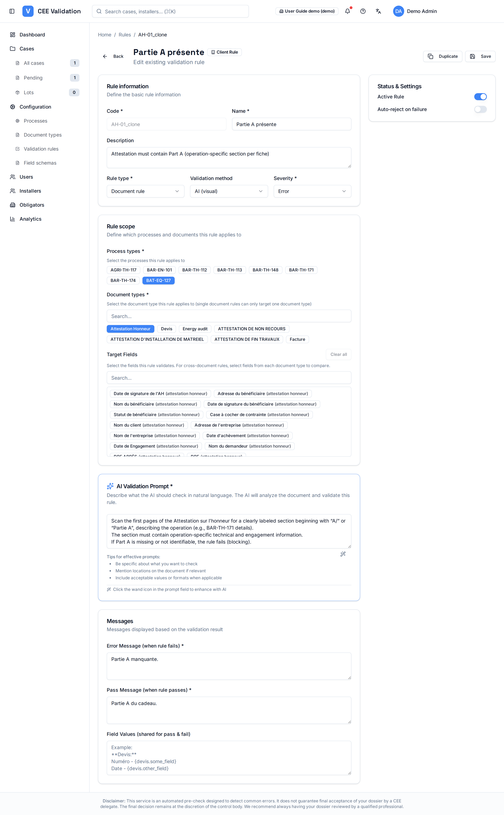Deselect the Attestation Honneur document type
This screenshot has width=504, height=815.
(x=130, y=329)
